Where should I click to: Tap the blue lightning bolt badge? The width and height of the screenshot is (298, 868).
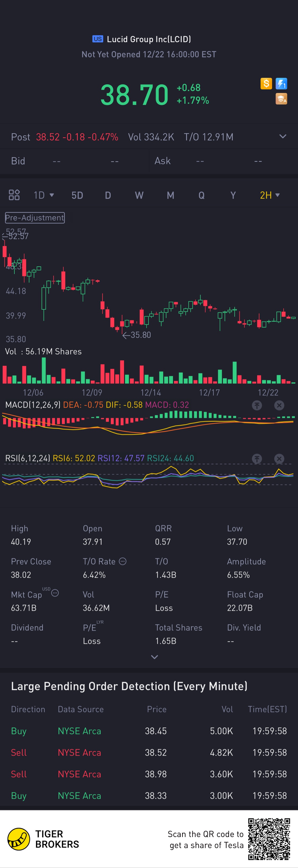click(x=281, y=84)
